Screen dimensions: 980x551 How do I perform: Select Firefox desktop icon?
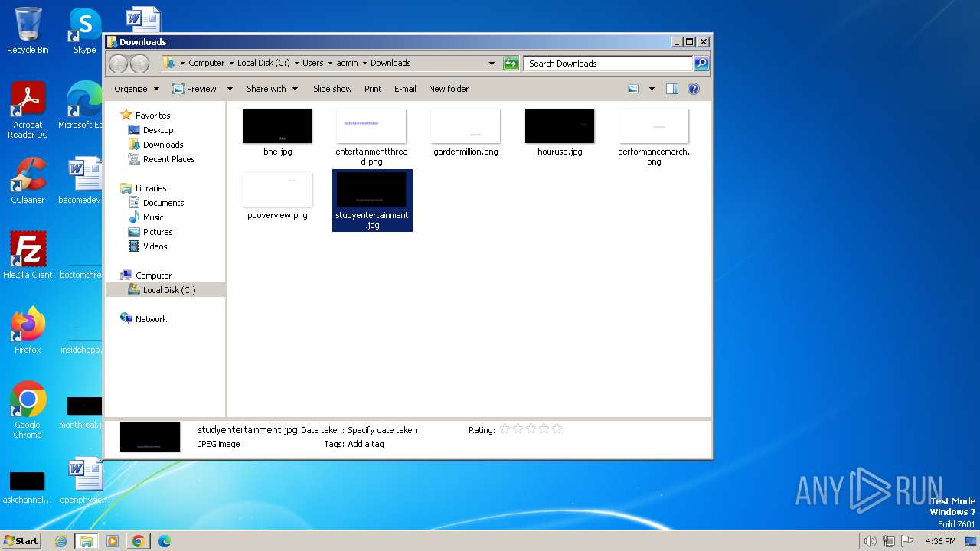pos(28,330)
